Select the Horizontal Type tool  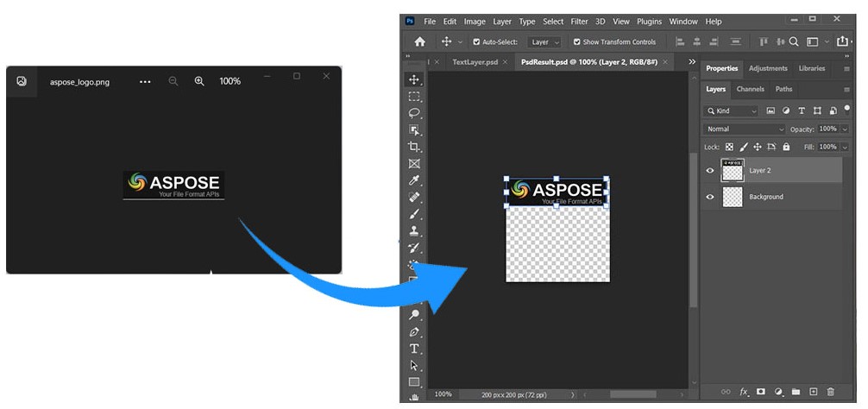414,349
